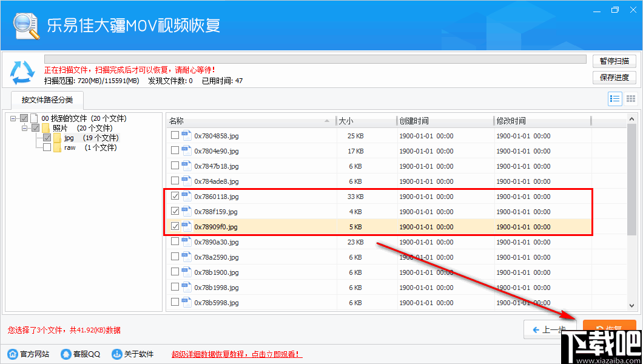Collapse the 照片 tree node
643x364 pixels.
tap(25, 128)
